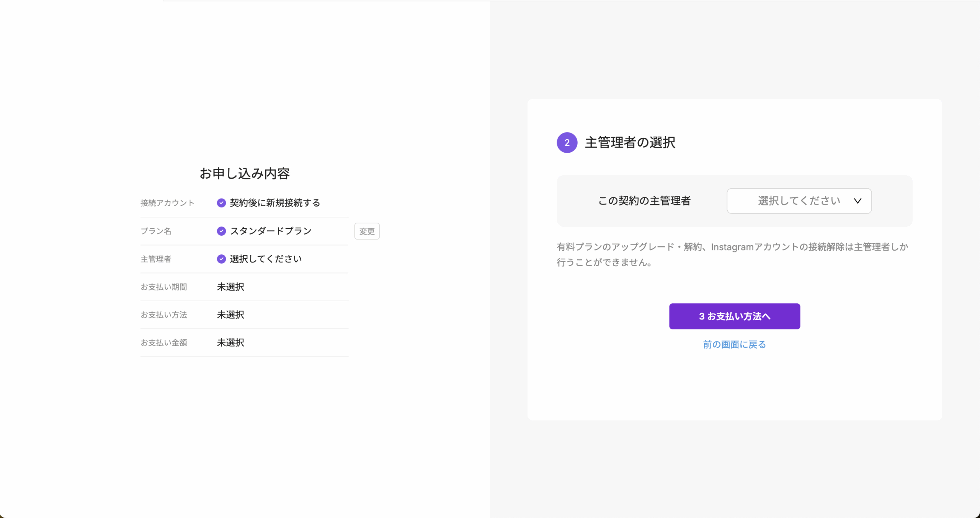
Task: Click the お支払い期間 未選択 value
Action: tap(230, 287)
